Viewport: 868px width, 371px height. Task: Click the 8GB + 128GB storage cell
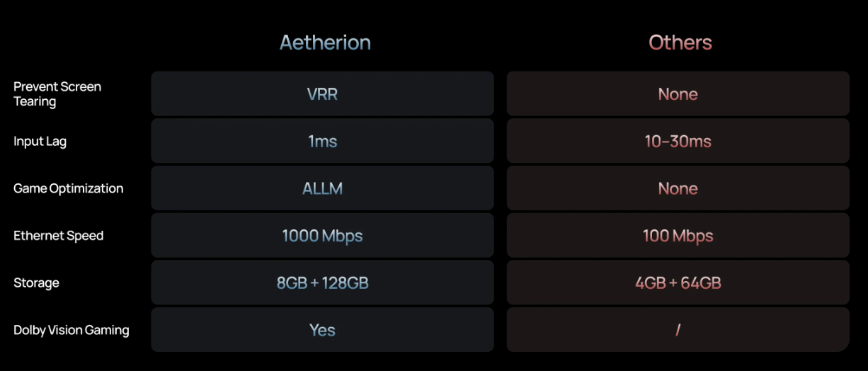pos(322,283)
